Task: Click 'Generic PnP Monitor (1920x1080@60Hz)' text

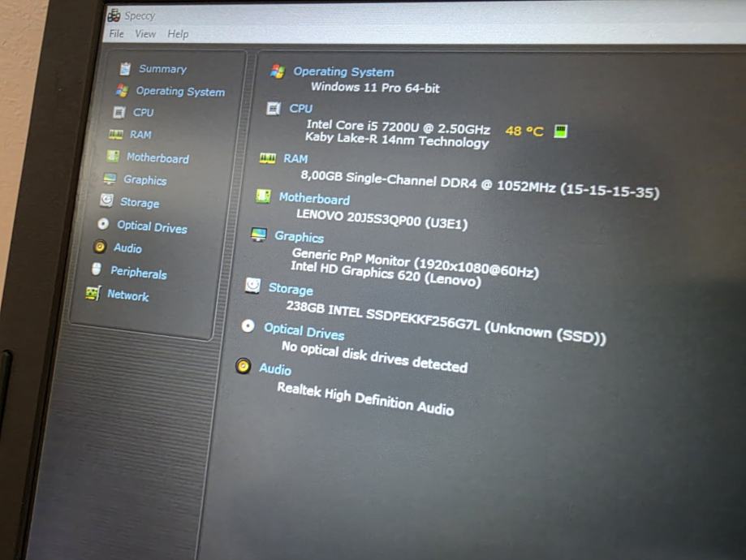Action: (416, 263)
